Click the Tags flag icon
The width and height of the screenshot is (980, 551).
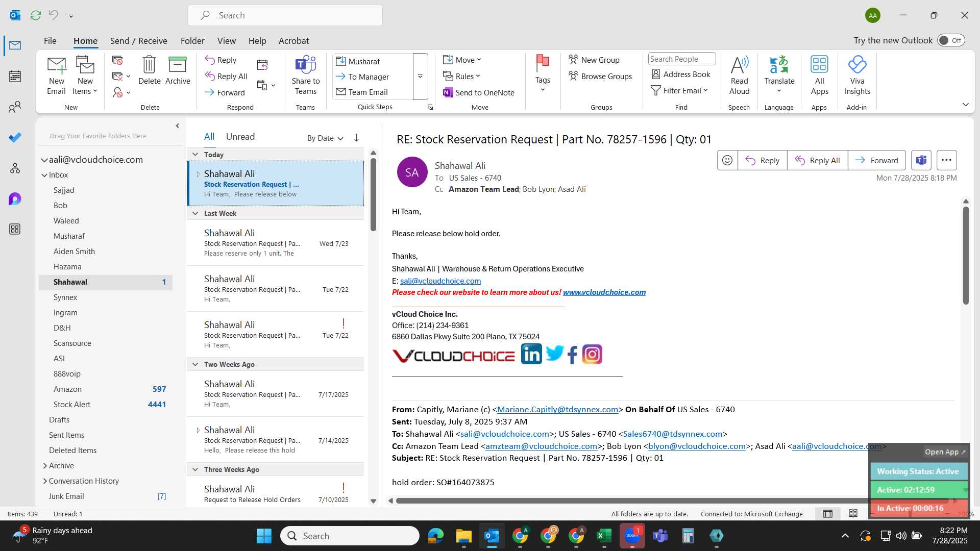pyautogui.click(x=543, y=73)
